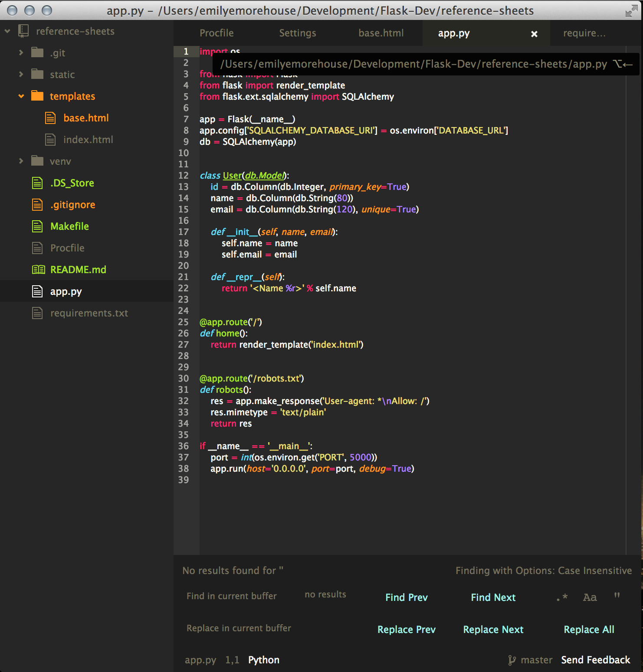Click the .gitignore file icon
The height and width of the screenshot is (672, 643).
[37, 204]
